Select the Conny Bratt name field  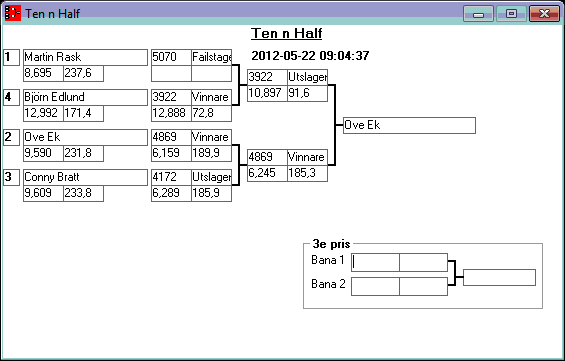click(85, 177)
